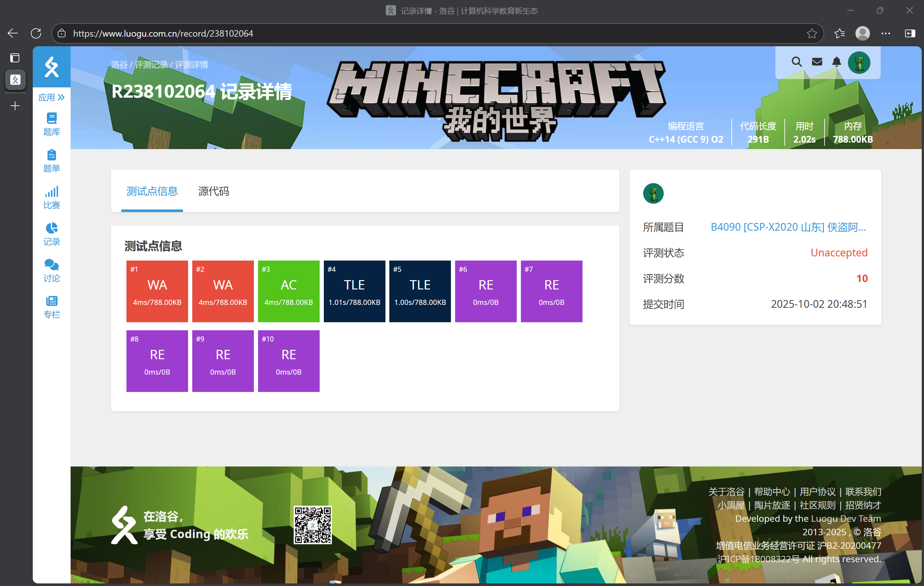Switch to the 源代码 tab
The width and height of the screenshot is (924, 586).
pos(213,191)
